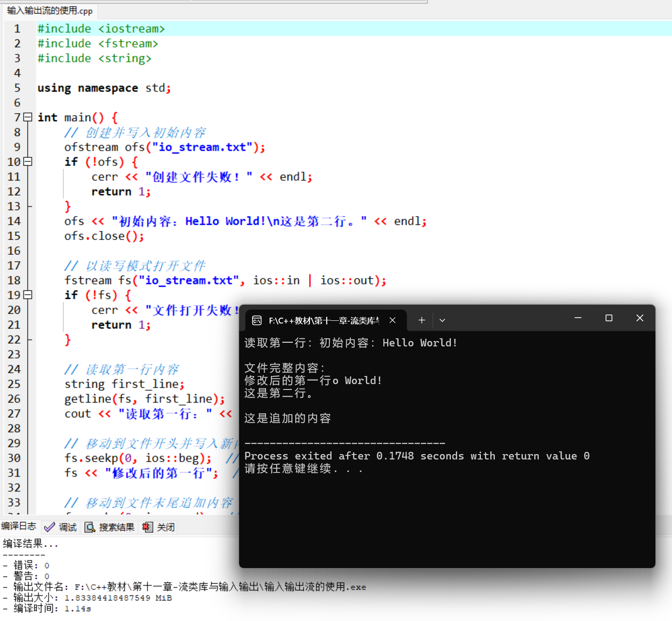This screenshot has height=621, width=672.
Task: Click the 搜索结果 magnifier icon
Action: (90, 527)
